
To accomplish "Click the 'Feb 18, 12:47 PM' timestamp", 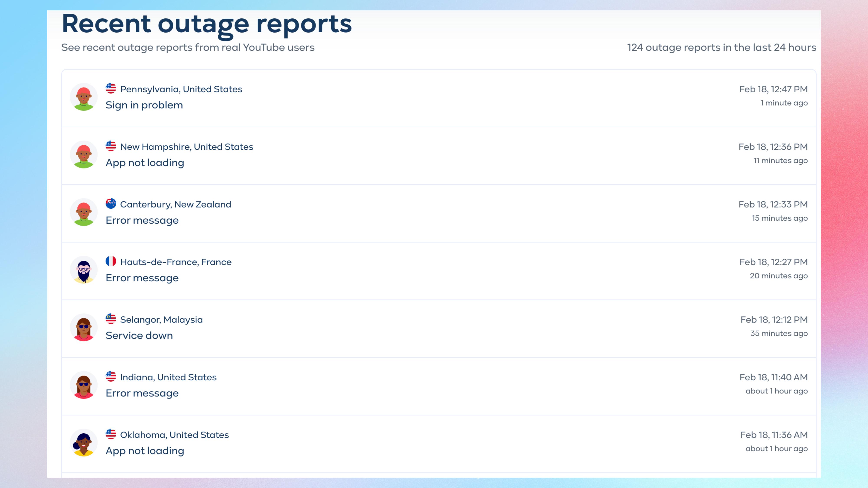I will point(773,89).
